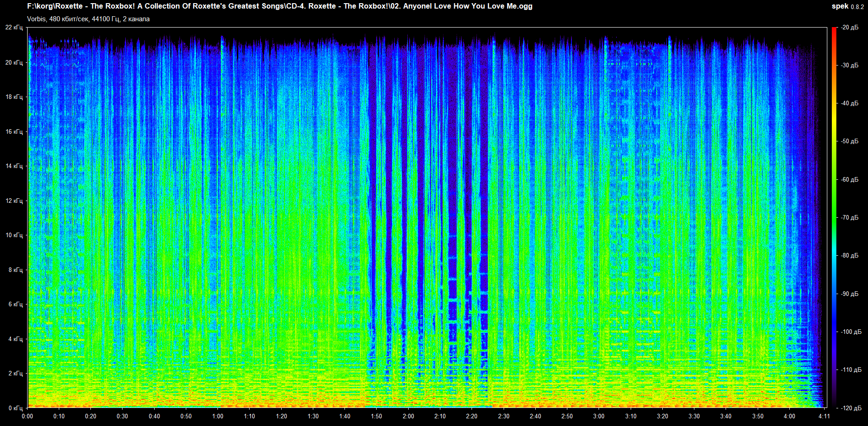Select the 4:11 end time marker
This screenshot has width=868, height=426.
[824, 416]
